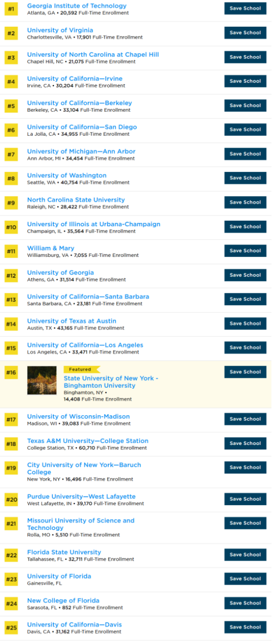Save School for University of Virginia
The width and height of the screenshot is (274, 644).
[245, 33]
